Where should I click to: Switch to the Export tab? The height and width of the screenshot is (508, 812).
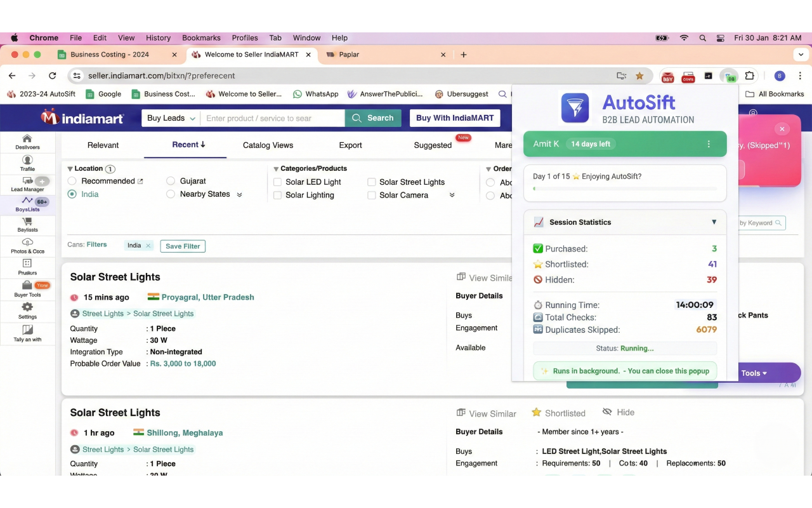point(350,145)
